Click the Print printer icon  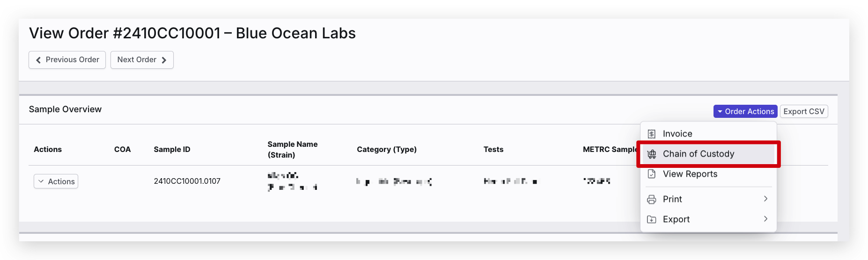651,199
